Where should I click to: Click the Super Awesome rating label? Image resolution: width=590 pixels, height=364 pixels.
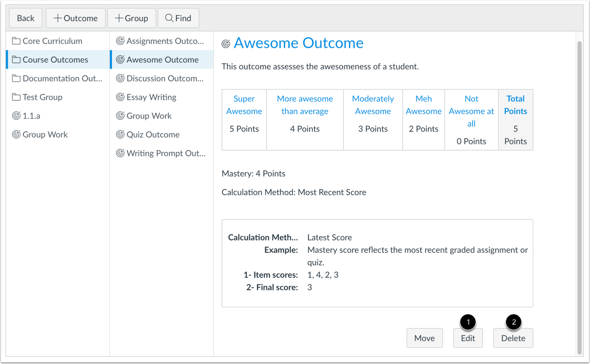[x=244, y=105]
